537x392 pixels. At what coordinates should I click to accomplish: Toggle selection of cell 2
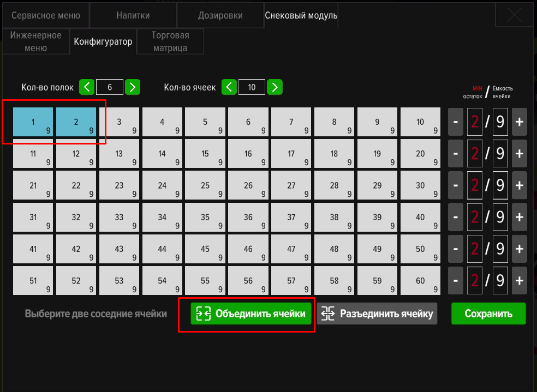76,122
